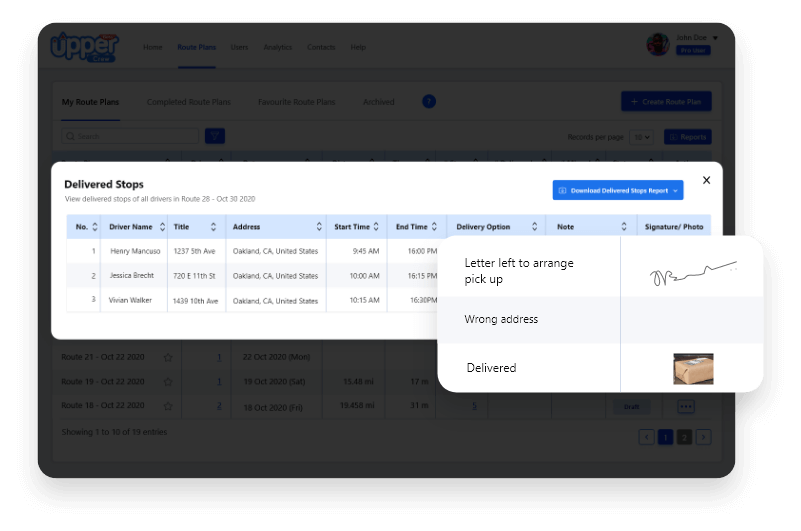The width and height of the screenshot is (801, 531).
Task: Select Henry Mancuso driver cell
Action: [x=135, y=251]
